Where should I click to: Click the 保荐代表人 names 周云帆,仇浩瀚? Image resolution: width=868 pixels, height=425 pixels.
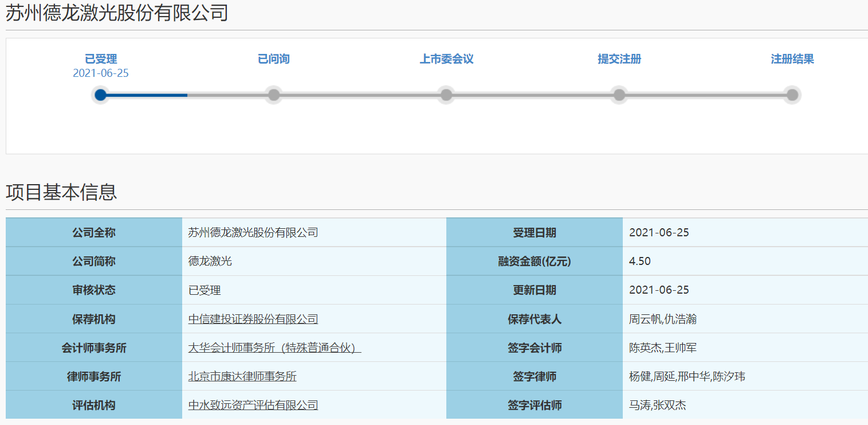(x=662, y=319)
